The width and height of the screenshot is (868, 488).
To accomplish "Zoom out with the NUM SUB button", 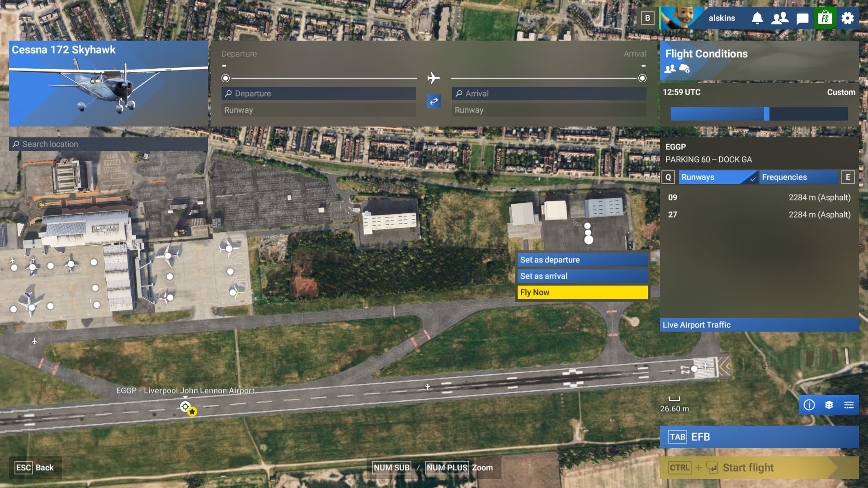I will pyautogui.click(x=392, y=468).
